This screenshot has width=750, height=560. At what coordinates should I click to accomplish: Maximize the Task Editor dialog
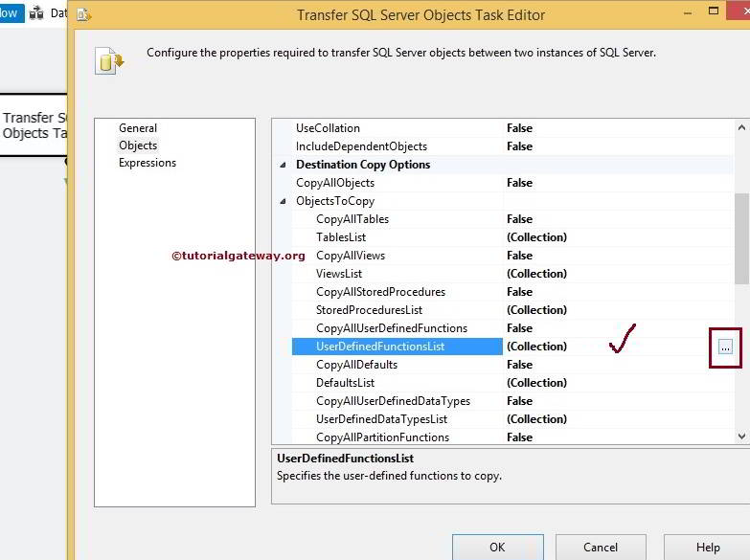click(x=714, y=11)
